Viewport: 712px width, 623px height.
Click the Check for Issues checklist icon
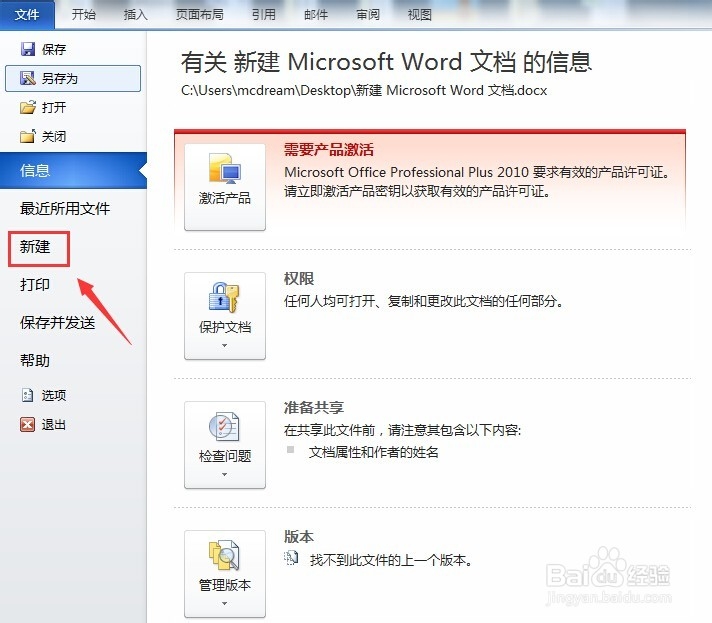click(x=224, y=427)
